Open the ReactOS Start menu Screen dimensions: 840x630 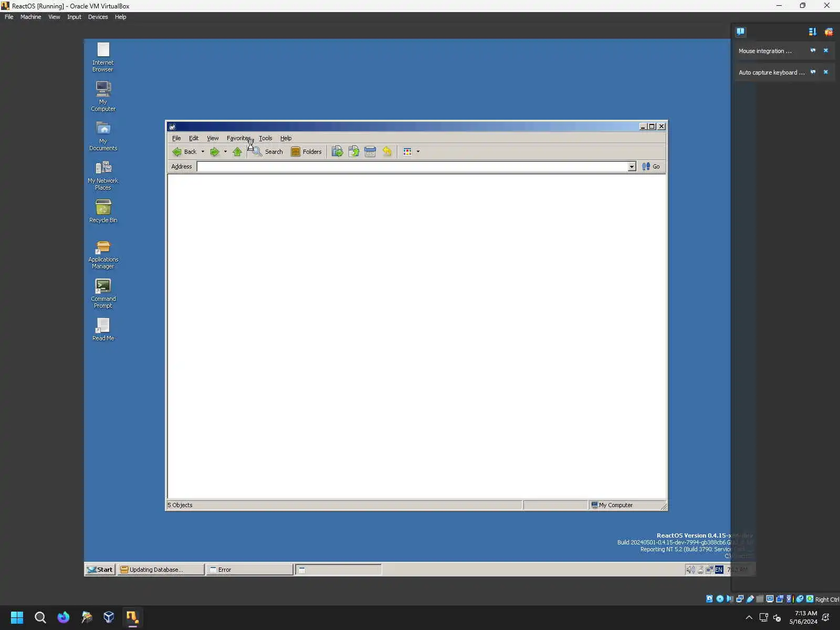100,570
